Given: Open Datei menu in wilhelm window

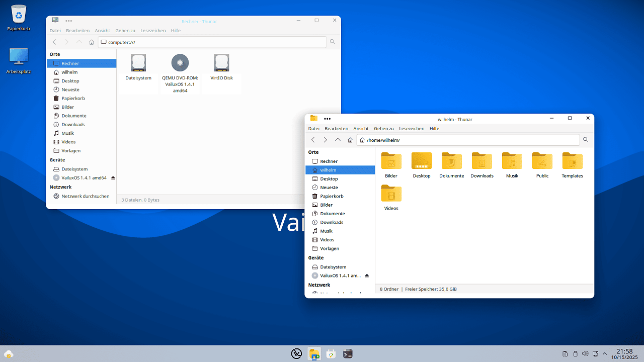Looking at the screenshot, I should (x=313, y=129).
